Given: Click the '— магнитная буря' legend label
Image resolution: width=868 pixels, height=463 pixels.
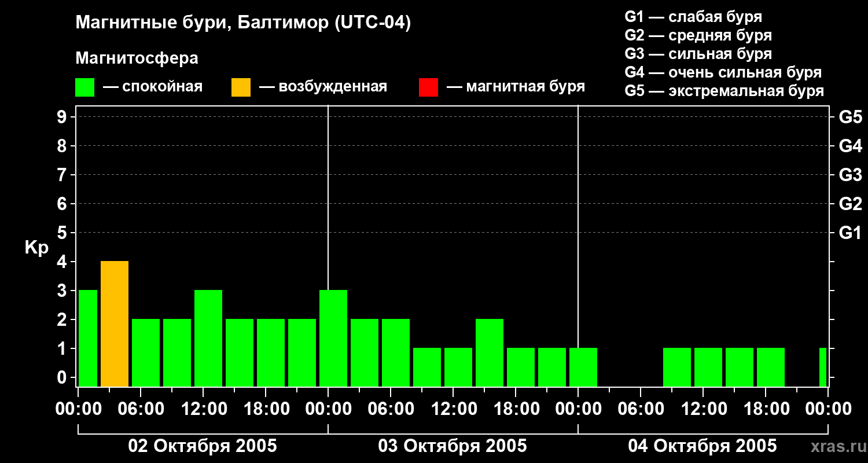Looking at the screenshot, I should pos(516,87).
